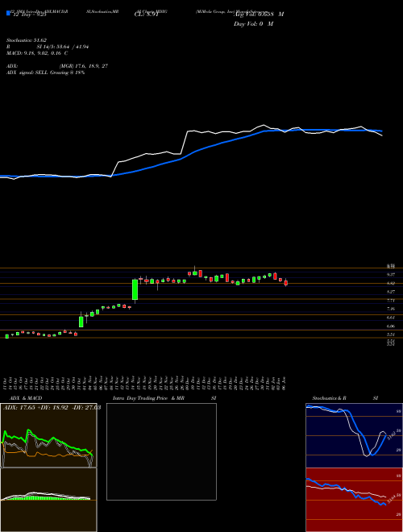Click the '33.64' rotated label in RSI chart
Viewport: 403px width, 532px height.
click(x=391, y=500)
